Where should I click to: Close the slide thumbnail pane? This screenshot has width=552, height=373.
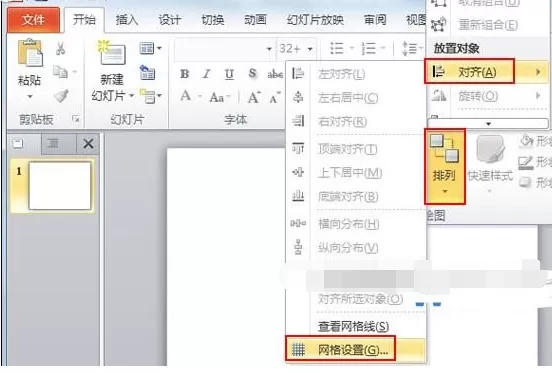tap(88, 144)
